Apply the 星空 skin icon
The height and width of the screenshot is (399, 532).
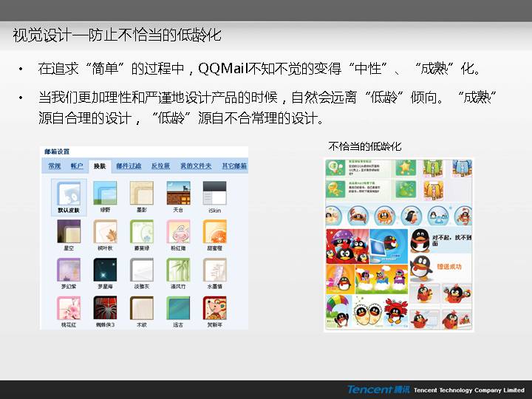click(69, 232)
